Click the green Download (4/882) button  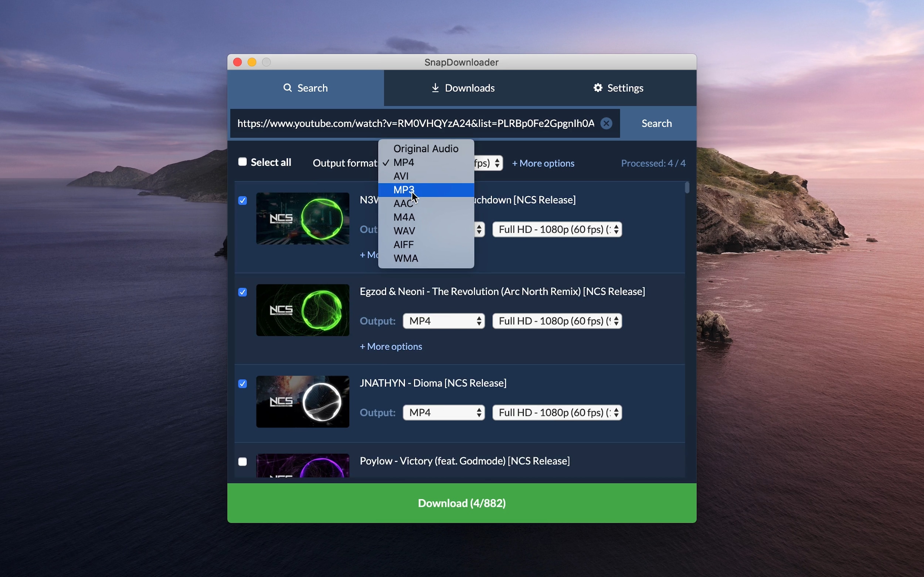tap(461, 503)
